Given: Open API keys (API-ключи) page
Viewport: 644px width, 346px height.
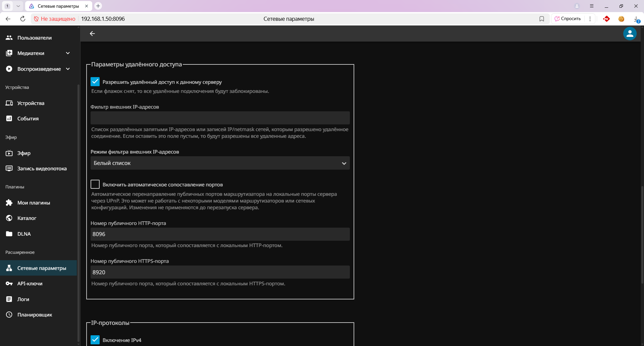Looking at the screenshot, I should [x=30, y=284].
